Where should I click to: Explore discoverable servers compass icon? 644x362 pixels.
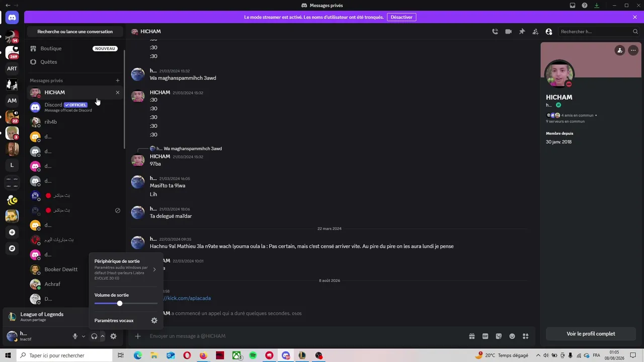[12, 248]
